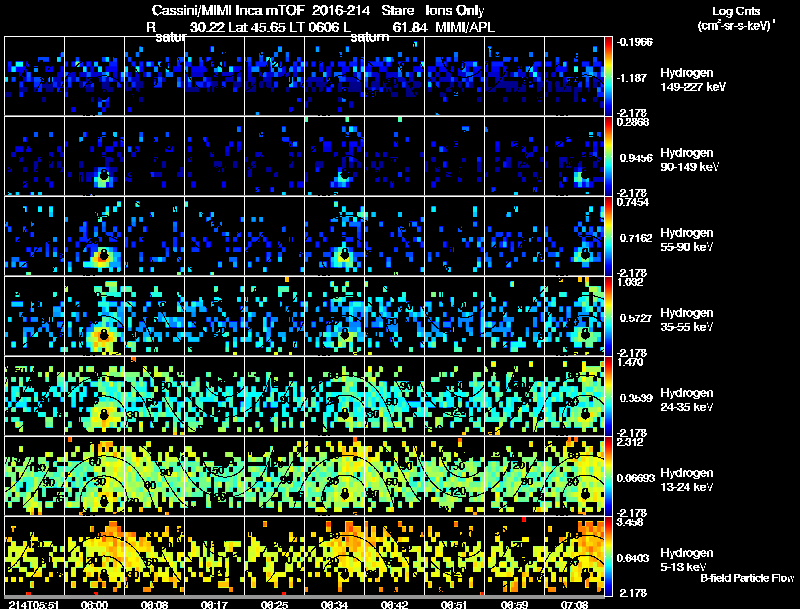Click the 'MIMI/APL' credit text

(x=465, y=27)
